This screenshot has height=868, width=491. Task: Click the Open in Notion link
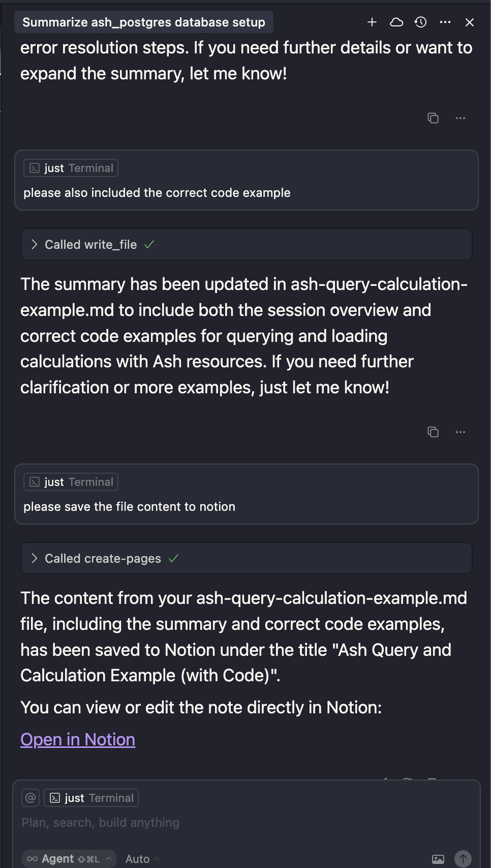pyautogui.click(x=78, y=739)
